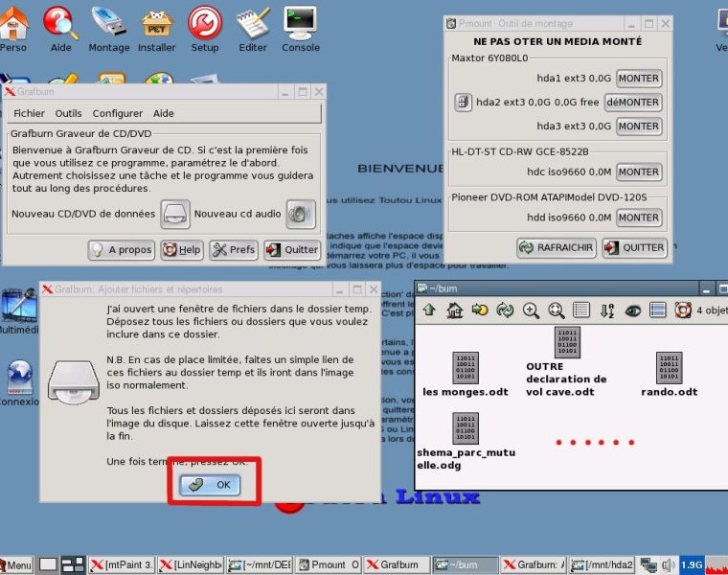Open the Configurer menu in Grafburn
Screen dimensions: 728x575
pos(117,113)
